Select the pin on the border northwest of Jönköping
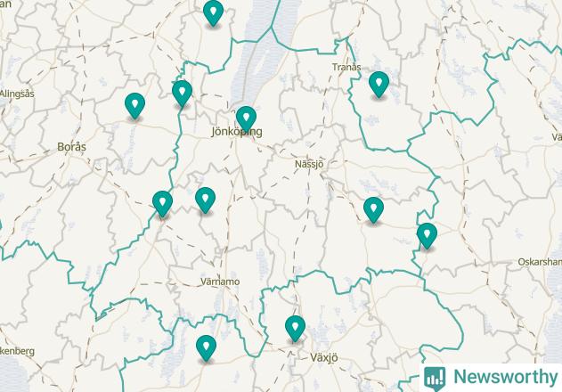Image resolution: width=562 pixels, height=392 pixels. click(x=182, y=94)
